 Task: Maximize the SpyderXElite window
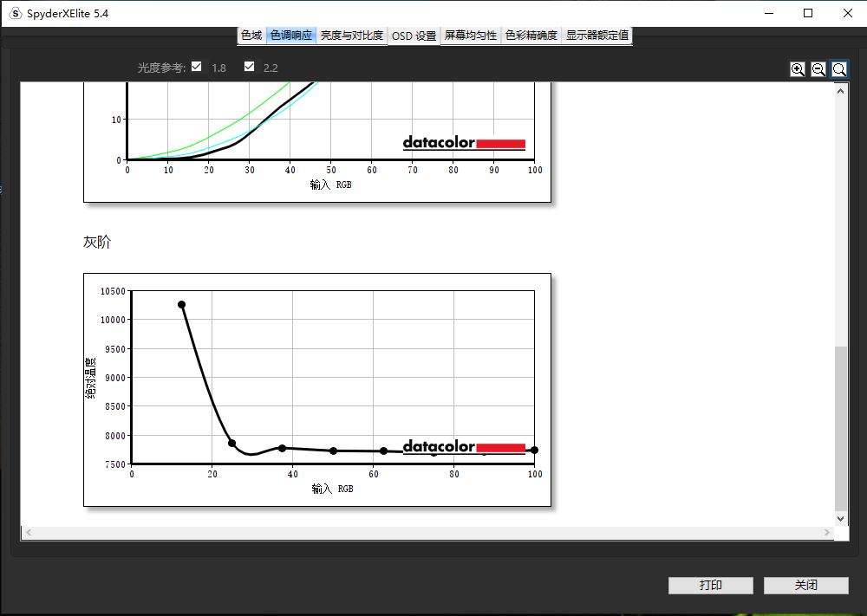click(x=808, y=13)
